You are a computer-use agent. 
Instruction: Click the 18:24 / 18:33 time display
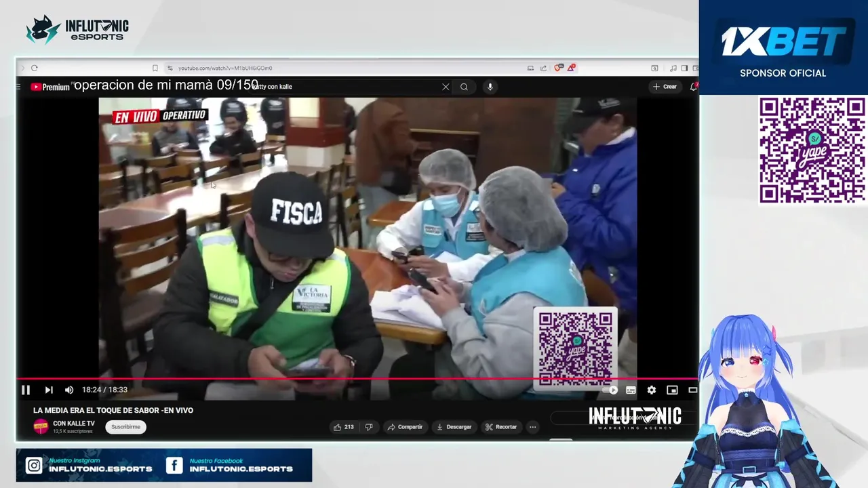104,390
